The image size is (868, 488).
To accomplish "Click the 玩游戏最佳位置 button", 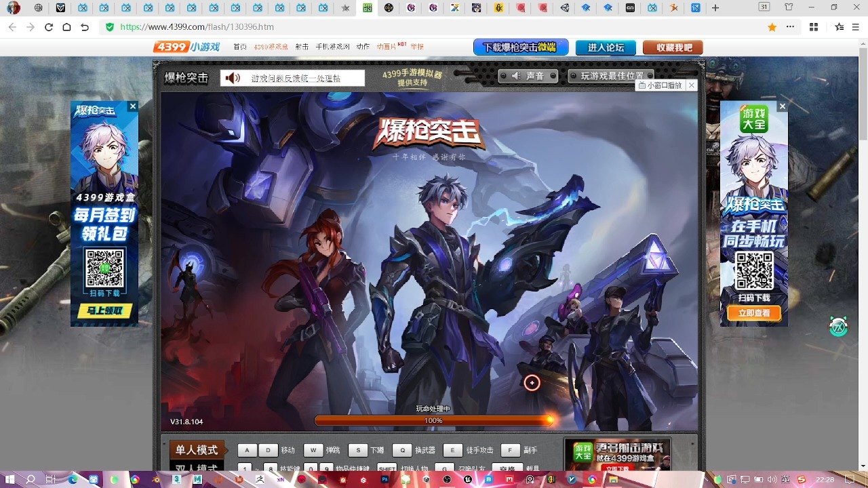I will coord(611,76).
